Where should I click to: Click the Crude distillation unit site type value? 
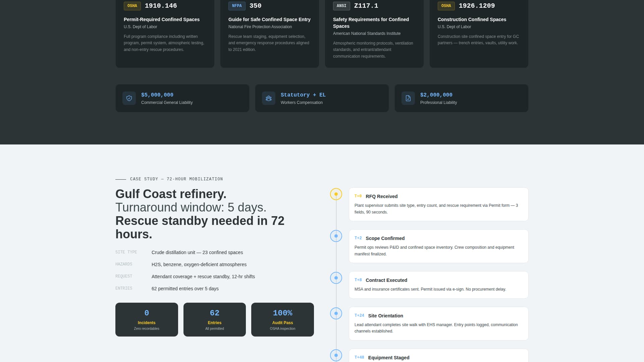(x=197, y=252)
